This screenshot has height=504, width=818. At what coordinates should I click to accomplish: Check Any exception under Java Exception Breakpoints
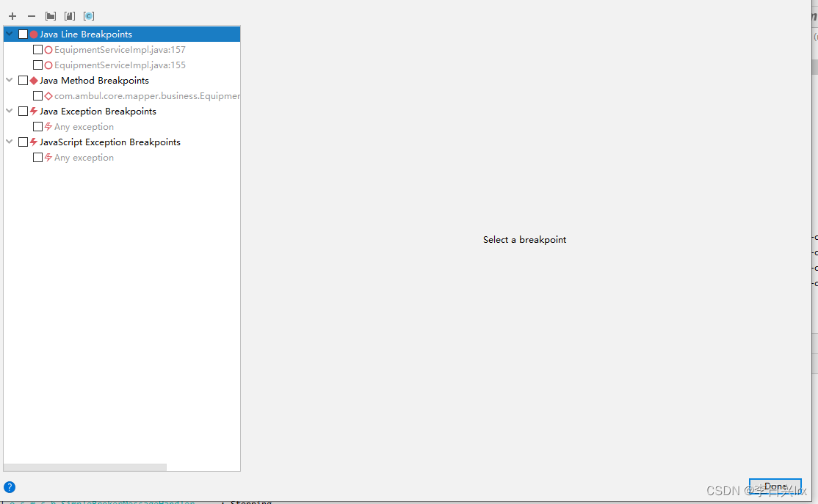[x=37, y=127]
